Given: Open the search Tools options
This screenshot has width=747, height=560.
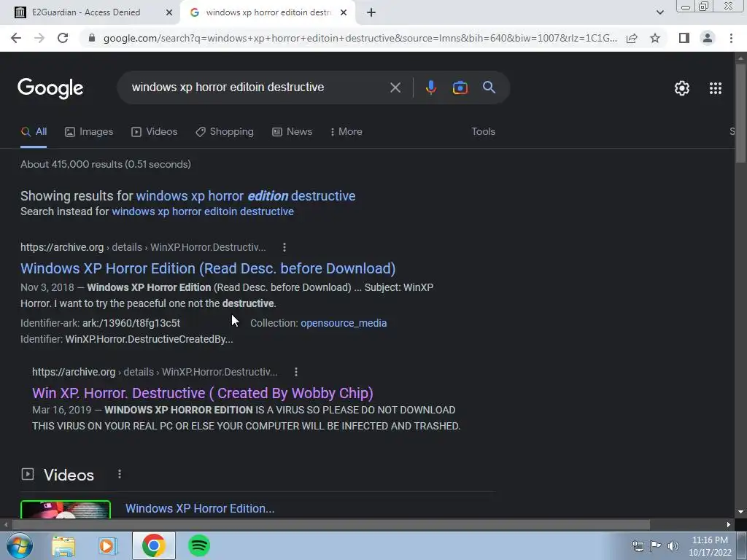Looking at the screenshot, I should 483,132.
